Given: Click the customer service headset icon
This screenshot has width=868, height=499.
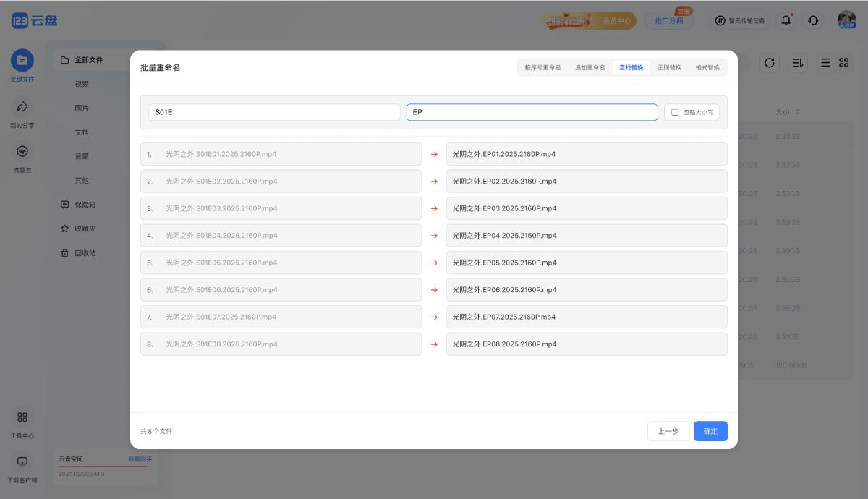Looking at the screenshot, I should click(x=813, y=20).
